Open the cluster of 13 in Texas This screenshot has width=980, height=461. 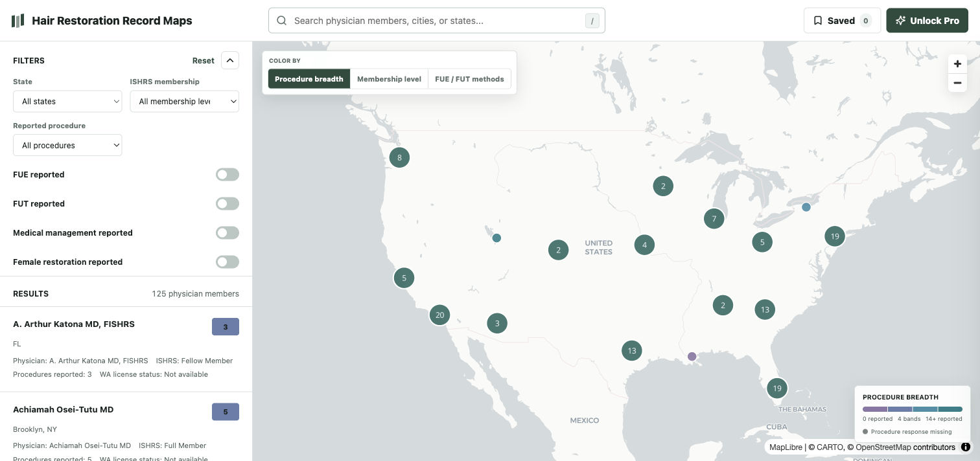point(631,350)
